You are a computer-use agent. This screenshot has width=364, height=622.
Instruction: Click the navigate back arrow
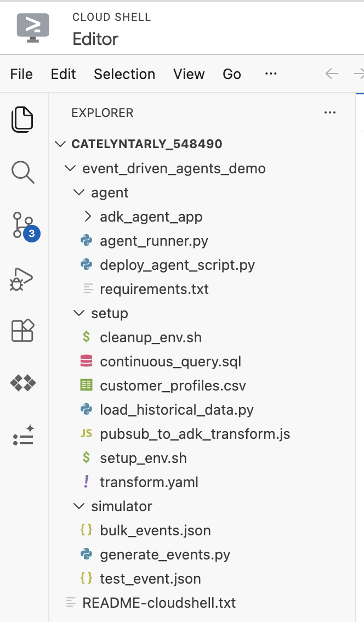coord(332,74)
